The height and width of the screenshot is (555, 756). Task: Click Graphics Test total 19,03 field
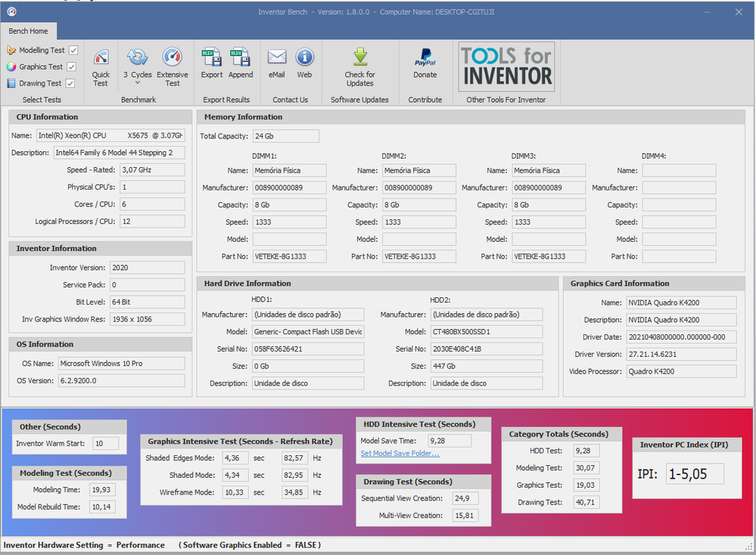pyautogui.click(x=586, y=485)
